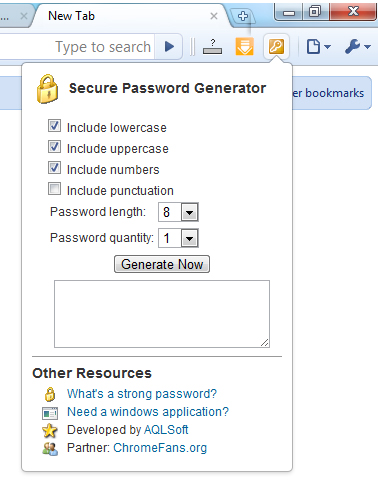Switch to the New Tab tab
The height and width of the screenshot is (484, 378).
(x=127, y=16)
